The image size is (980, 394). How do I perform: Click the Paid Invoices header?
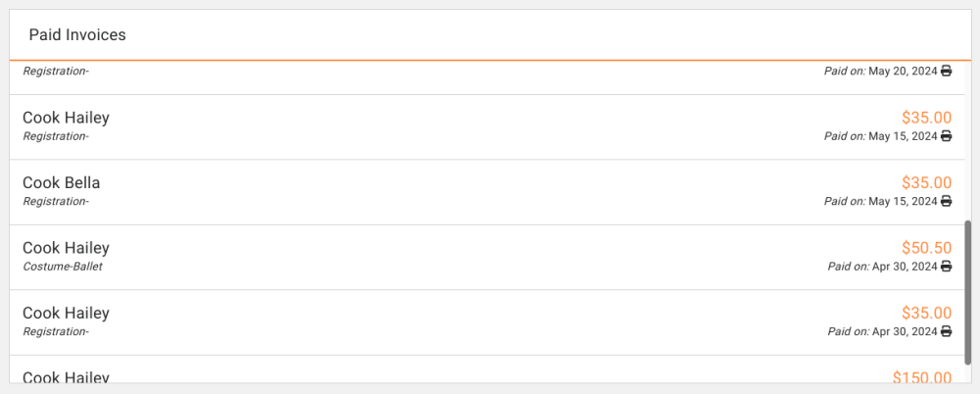point(77,35)
